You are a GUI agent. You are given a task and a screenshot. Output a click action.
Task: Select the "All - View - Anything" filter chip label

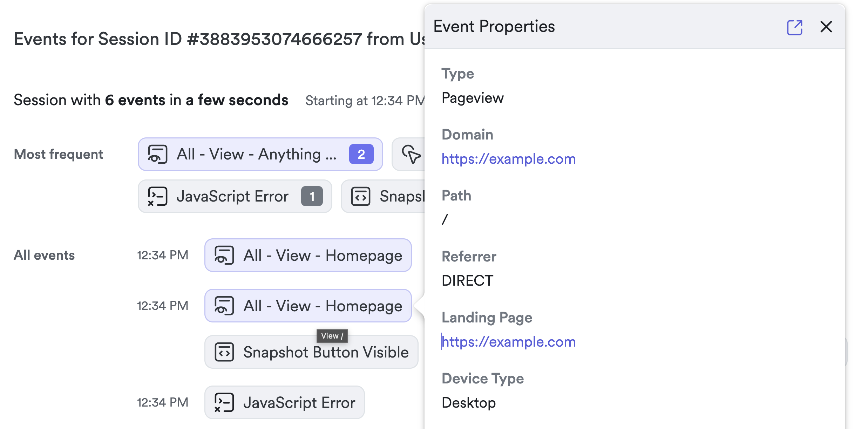256,154
